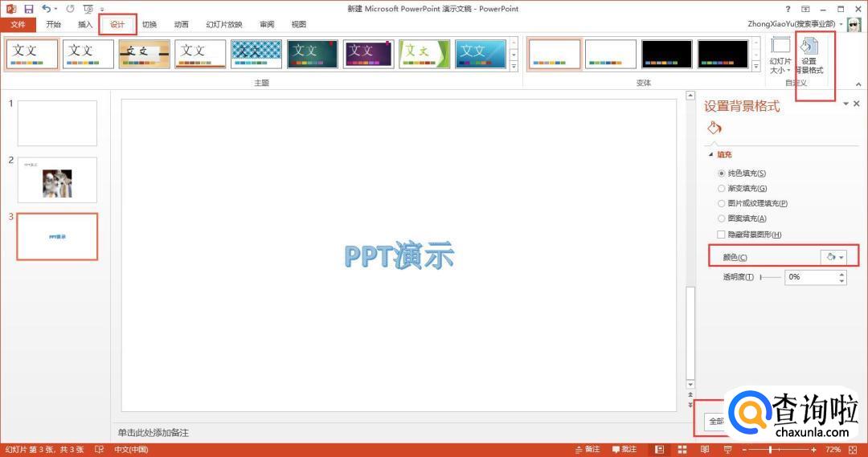Switch to Slide Sorter view icon
Screen dimensions: 868x457
point(682,449)
